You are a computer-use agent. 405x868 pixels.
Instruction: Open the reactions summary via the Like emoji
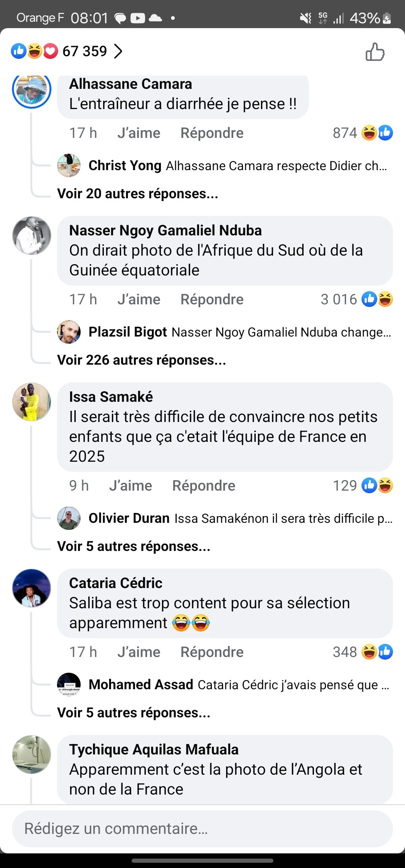click(x=18, y=51)
